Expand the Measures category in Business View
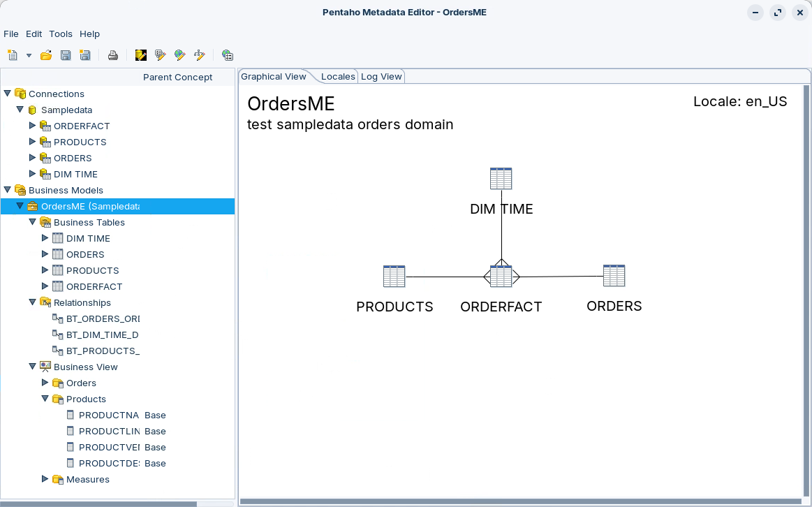This screenshot has height=507, width=812. click(45, 479)
